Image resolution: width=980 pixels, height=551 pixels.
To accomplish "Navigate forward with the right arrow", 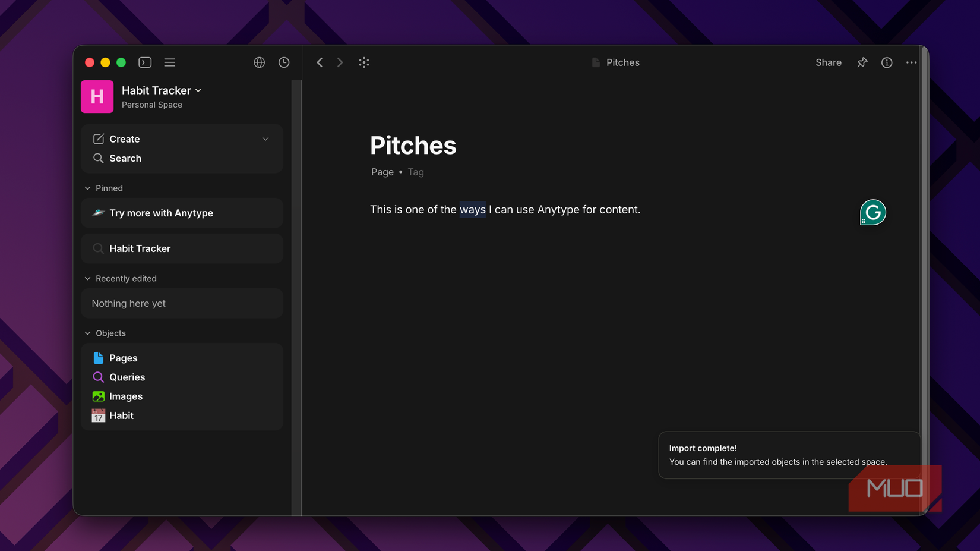I will 340,62.
